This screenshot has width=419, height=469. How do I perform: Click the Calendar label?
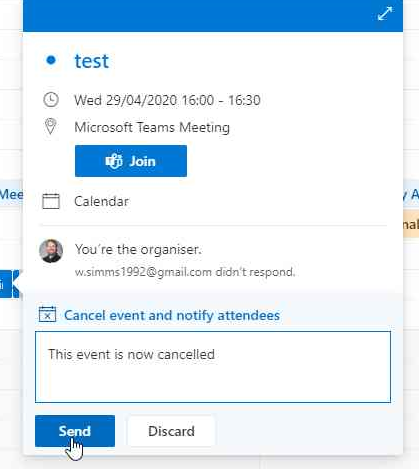click(102, 201)
